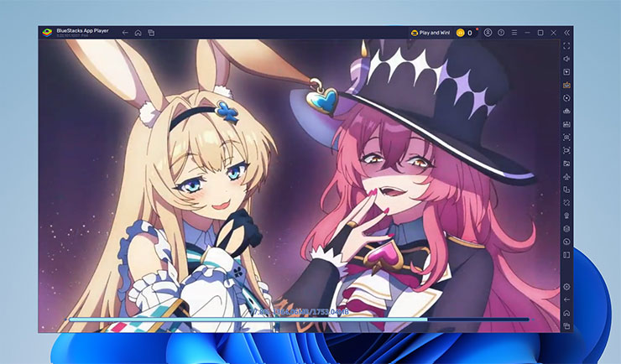Open the highlighted orange game controls icon
621x364 pixels.
tap(566, 85)
